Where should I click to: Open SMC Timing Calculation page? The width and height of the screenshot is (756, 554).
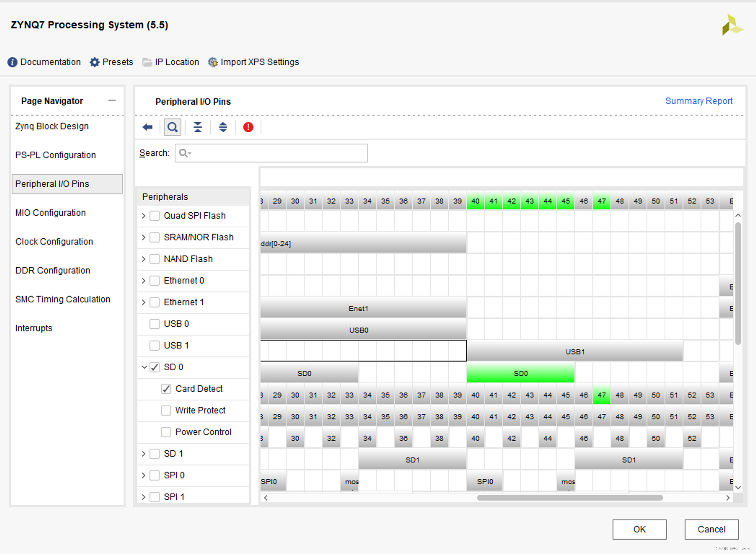click(x=63, y=299)
